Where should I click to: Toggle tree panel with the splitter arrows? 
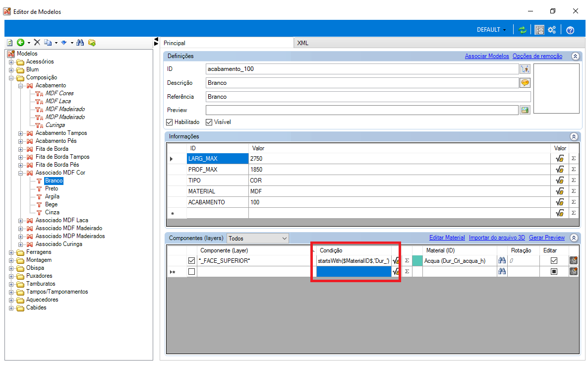coord(156,42)
